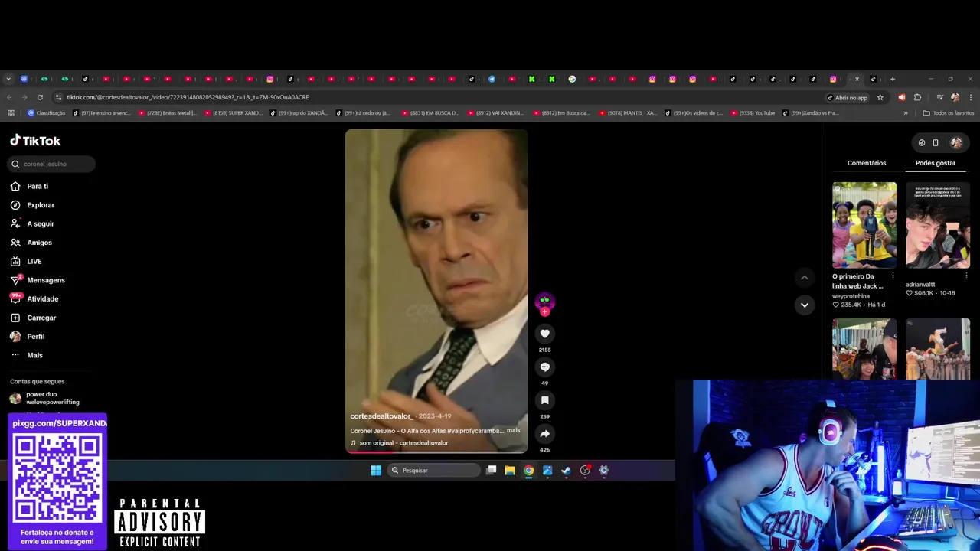Open Mensagens in the sidebar
The image size is (980, 551).
point(38,280)
